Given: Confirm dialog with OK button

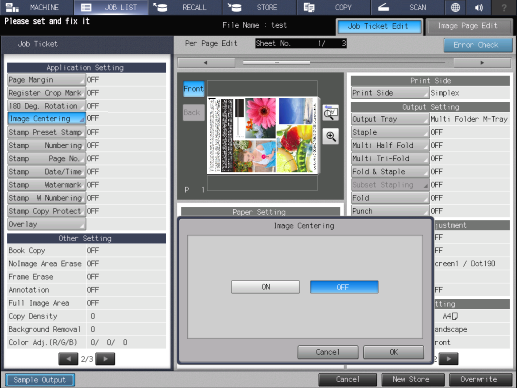Looking at the screenshot, I should tap(393, 352).
